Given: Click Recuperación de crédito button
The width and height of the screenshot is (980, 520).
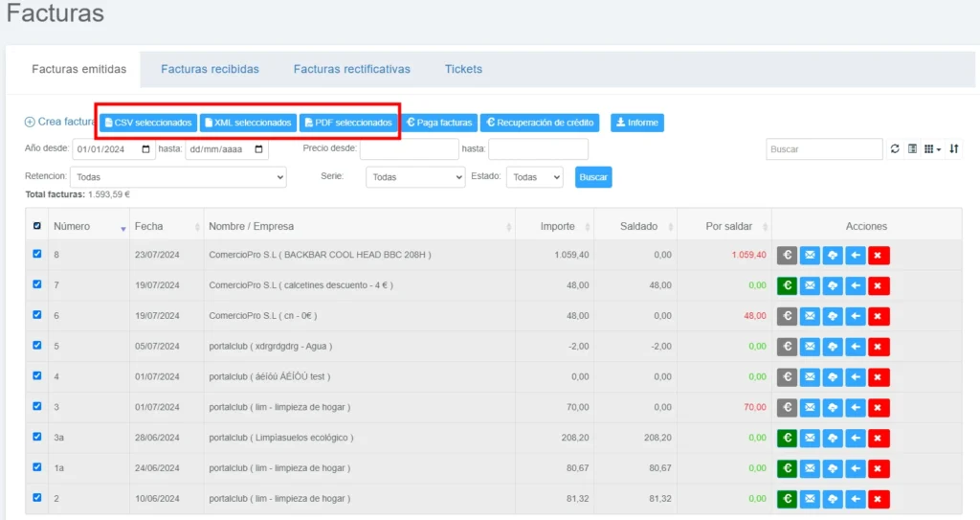Looking at the screenshot, I should [540, 123].
